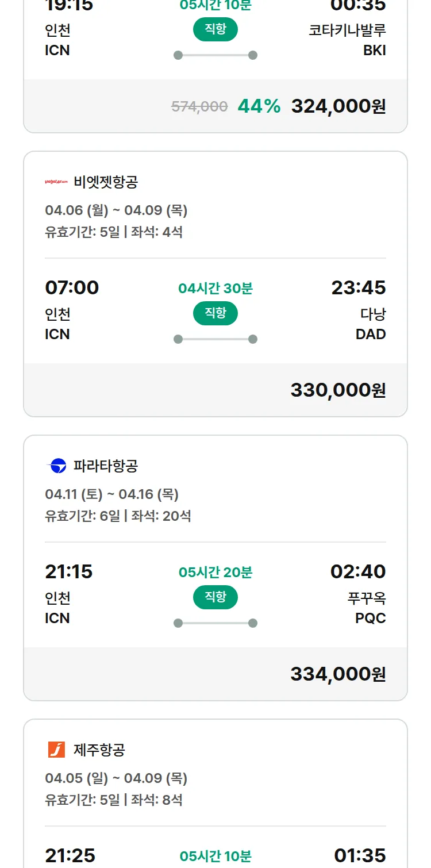
Task: Click the DAD destination airport code
Action: point(371,334)
